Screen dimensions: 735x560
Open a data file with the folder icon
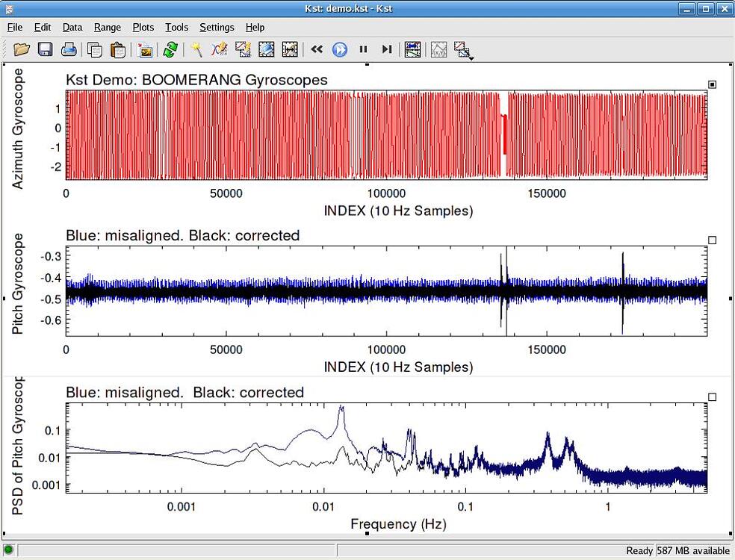coord(21,49)
